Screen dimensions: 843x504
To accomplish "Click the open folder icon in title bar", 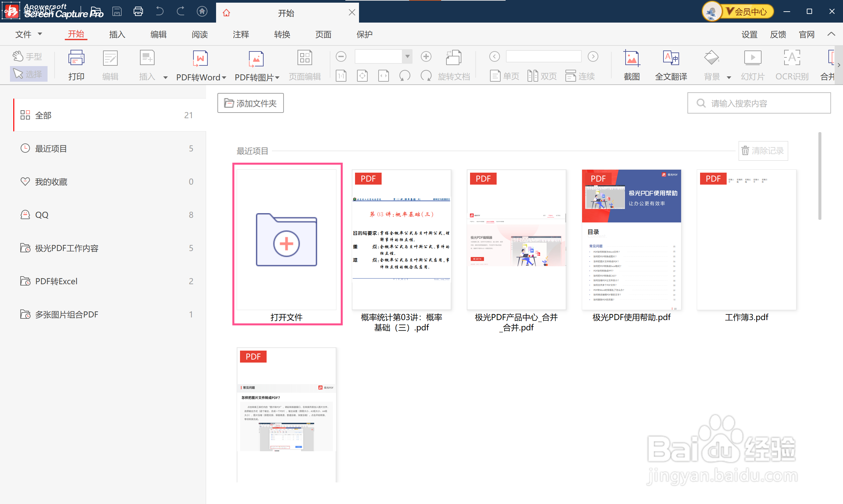I will click(96, 12).
